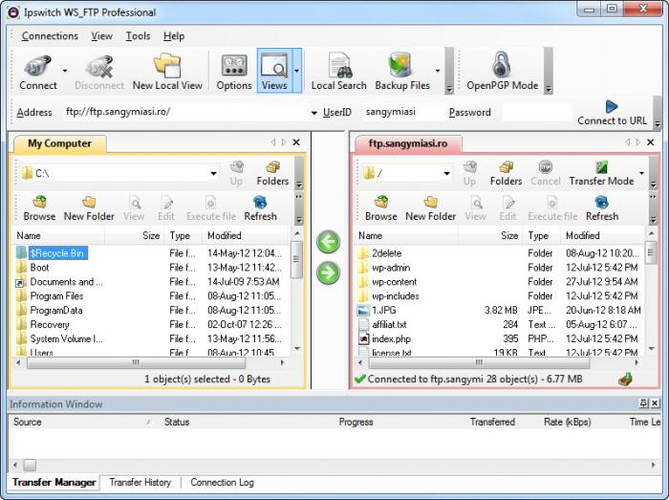Create New Folder in My Computer pane

tap(89, 209)
